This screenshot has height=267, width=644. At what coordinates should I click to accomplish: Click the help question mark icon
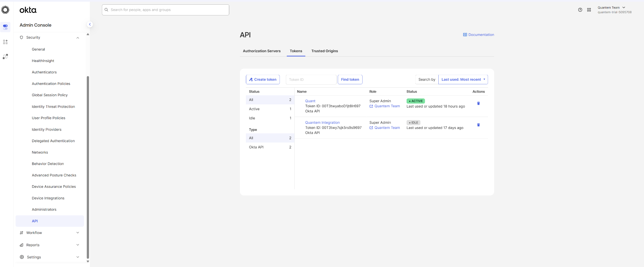[580, 10]
